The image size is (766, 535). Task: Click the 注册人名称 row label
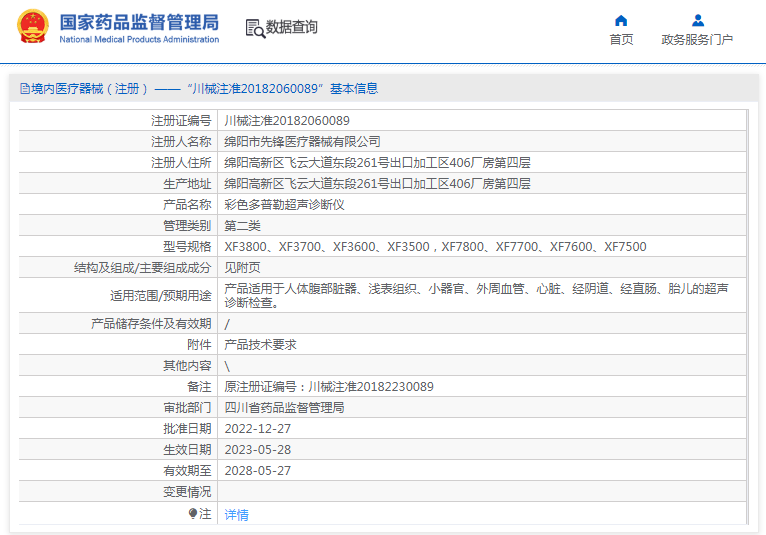coord(181,142)
